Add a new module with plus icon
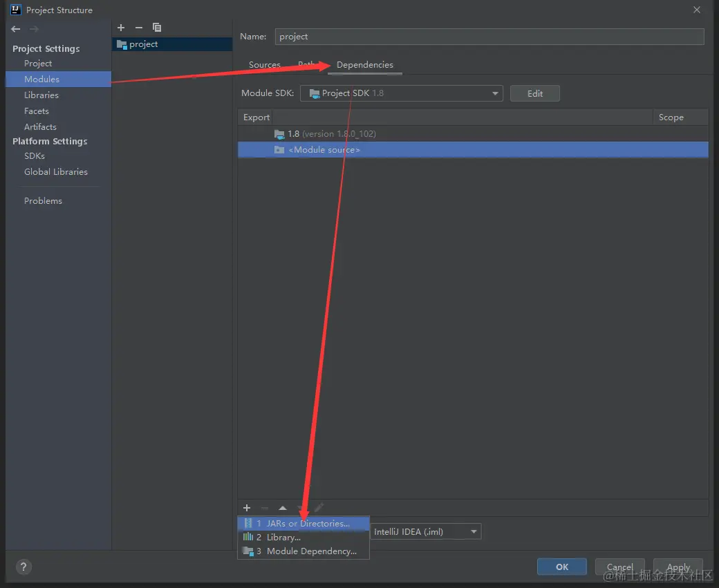Image resolution: width=719 pixels, height=588 pixels. click(121, 28)
